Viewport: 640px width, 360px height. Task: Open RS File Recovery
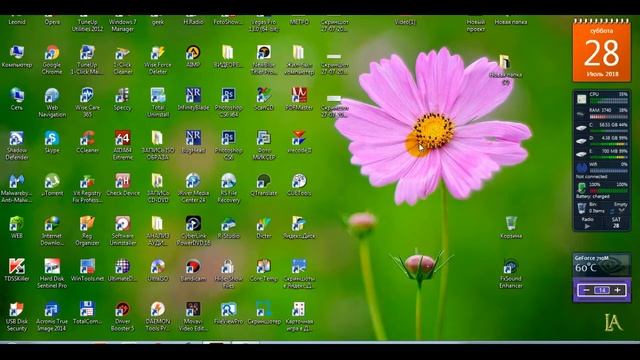point(229,188)
